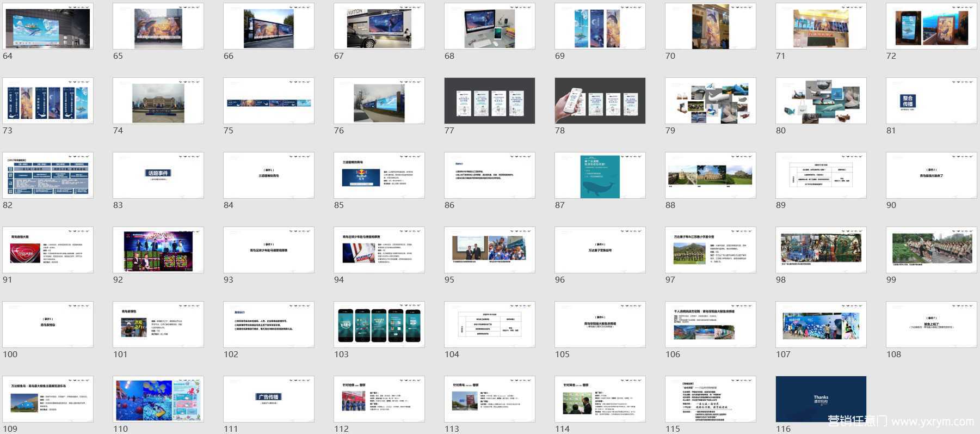Viewport: 980px width, 434px height.
Task: Select slide 110 underwater collage thumbnail
Action: (x=158, y=399)
